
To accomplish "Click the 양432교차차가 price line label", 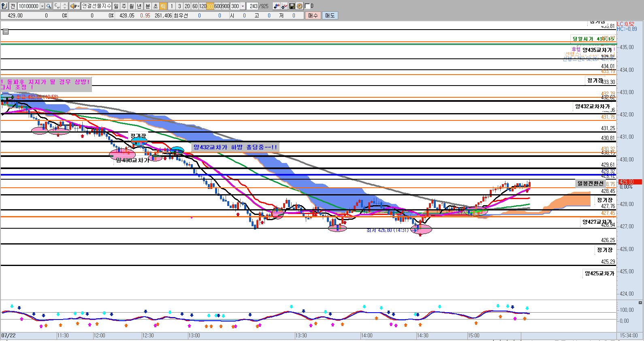I will pyautogui.click(x=593, y=106).
